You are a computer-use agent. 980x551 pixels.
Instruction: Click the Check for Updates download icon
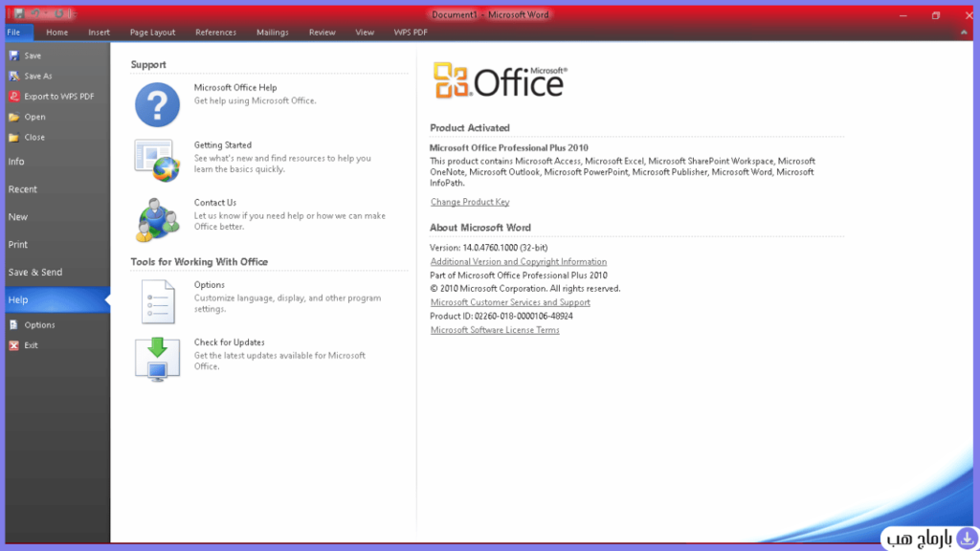pos(157,359)
